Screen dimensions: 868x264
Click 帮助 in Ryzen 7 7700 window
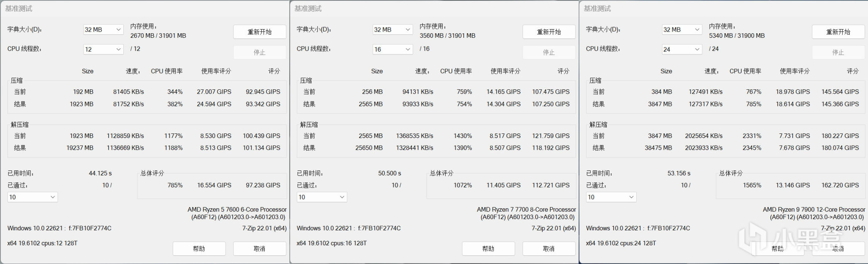pos(488,249)
